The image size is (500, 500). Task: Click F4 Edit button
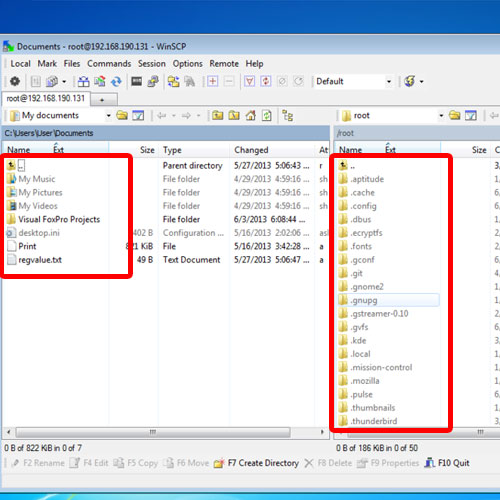[89, 463]
